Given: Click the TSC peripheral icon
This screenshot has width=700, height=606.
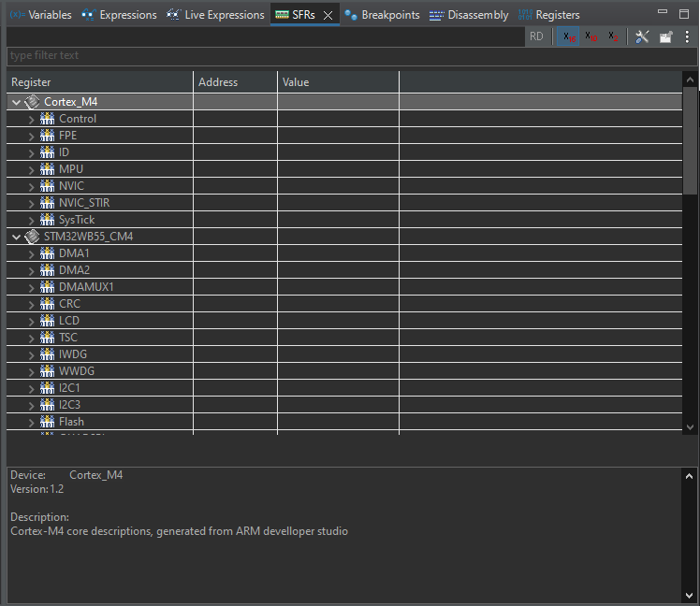Looking at the screenshot, I should tap(48, 338).
